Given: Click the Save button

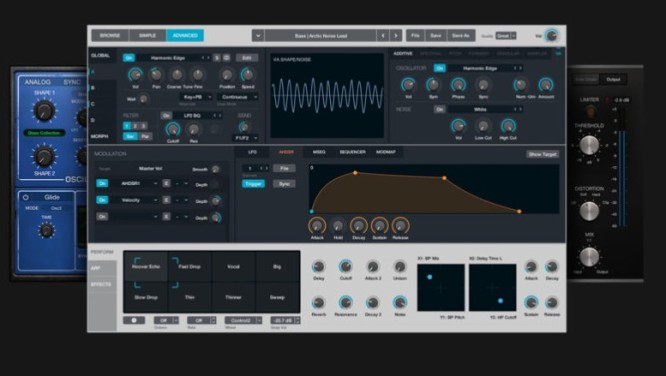Looking at the screenshot, I should [436, 36].
